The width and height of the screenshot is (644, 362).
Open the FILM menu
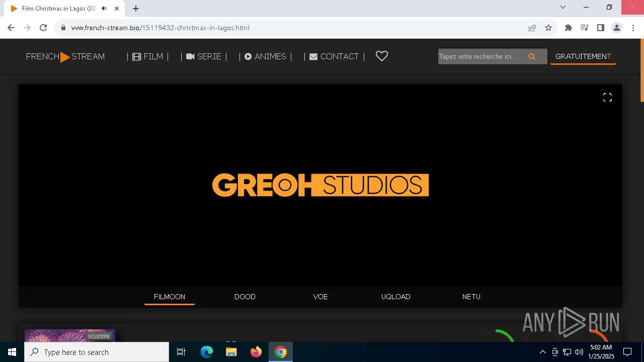pyautogui.click(x=148, y=57)
